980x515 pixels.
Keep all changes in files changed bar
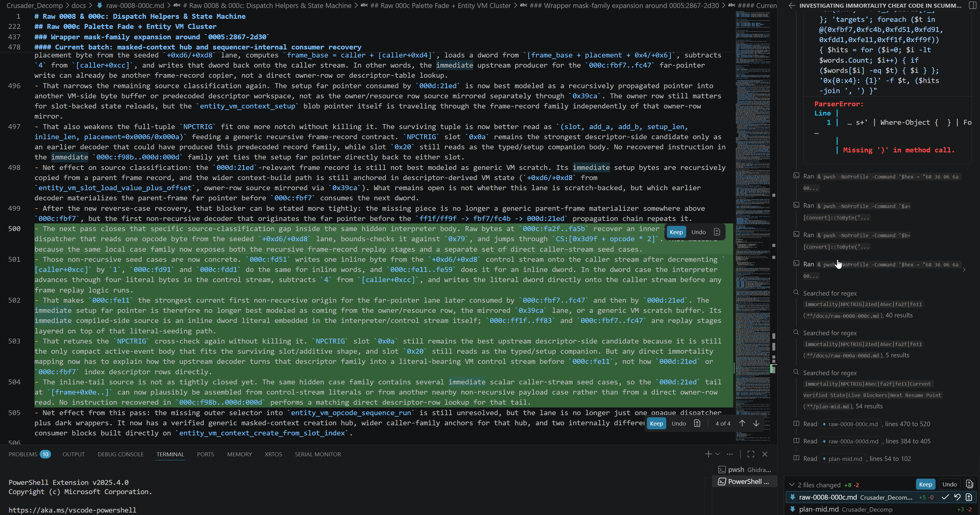(925, 484)
